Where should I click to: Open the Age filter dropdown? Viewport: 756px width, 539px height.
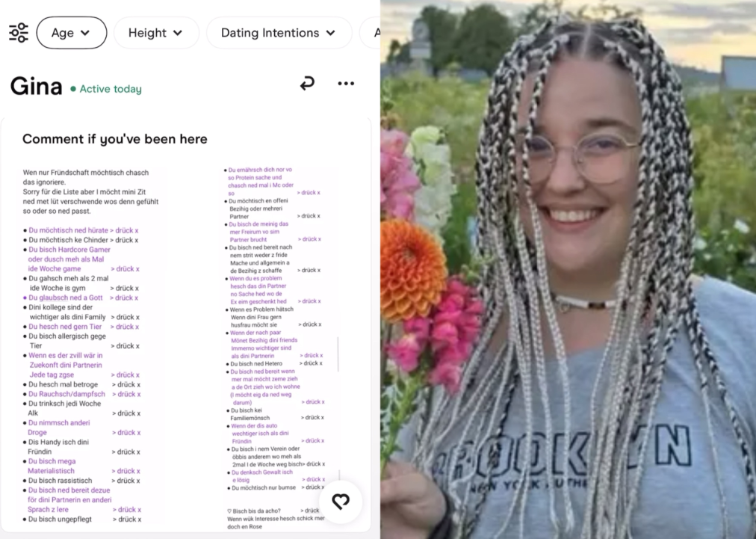pos(72,33)
